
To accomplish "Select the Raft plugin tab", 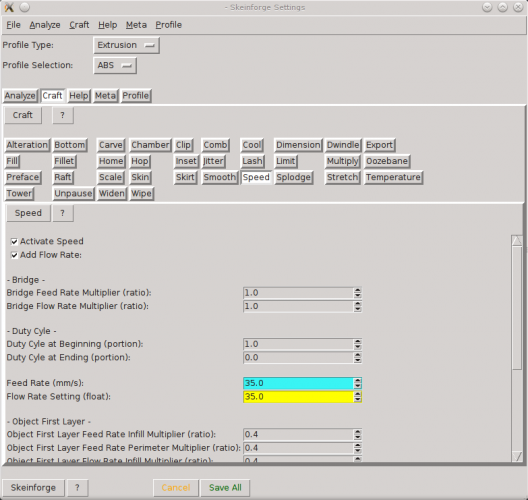I will tap(63, 177).
